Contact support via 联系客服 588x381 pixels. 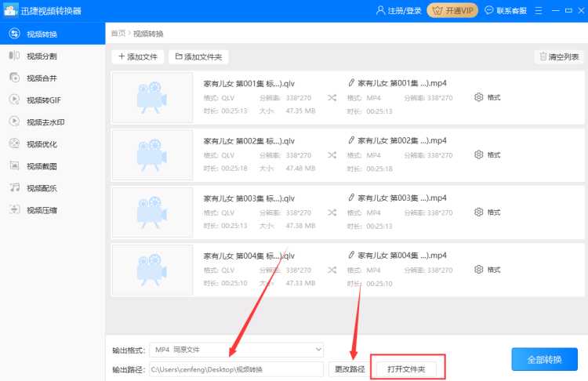pyautogui.click(x=506, y=10)
